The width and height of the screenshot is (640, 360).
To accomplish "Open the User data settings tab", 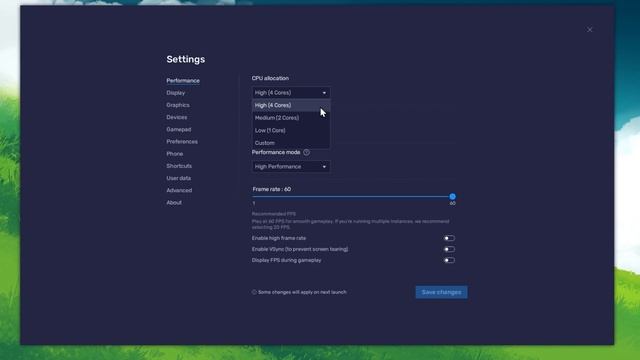I will tap(178, 178).
